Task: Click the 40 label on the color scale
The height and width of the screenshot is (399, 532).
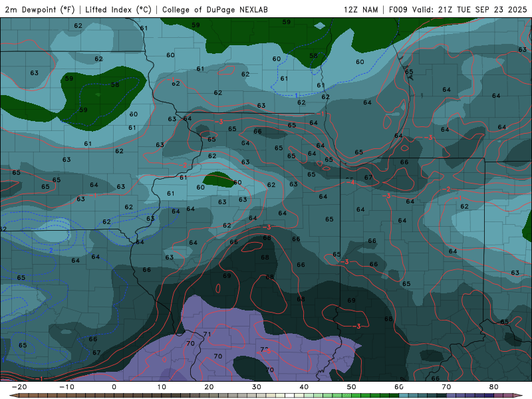Action: coord(304,387)
